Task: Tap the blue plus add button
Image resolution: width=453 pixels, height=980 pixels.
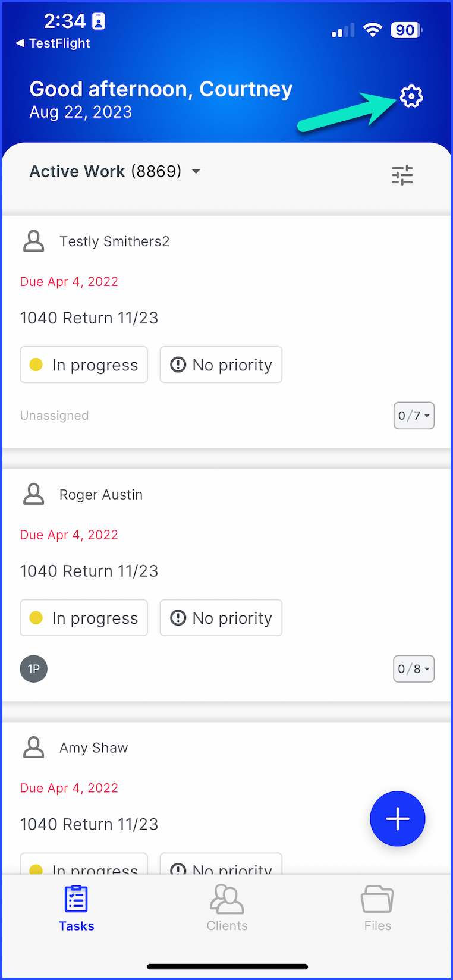Action: coord(398,819)
